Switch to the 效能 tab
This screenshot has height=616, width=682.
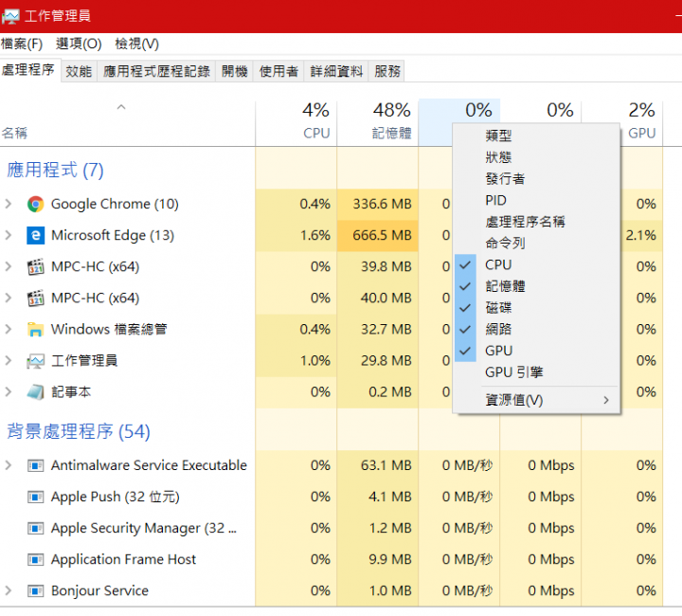(x=79, y=71)
